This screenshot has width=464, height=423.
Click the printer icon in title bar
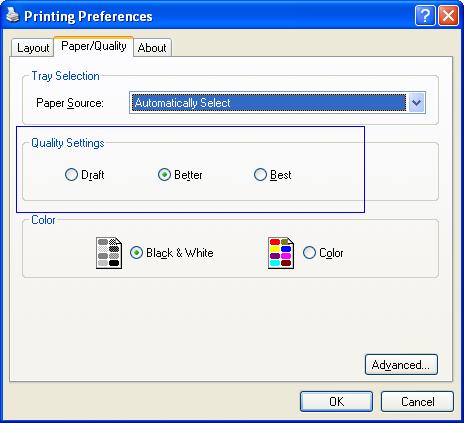(13, 15)
